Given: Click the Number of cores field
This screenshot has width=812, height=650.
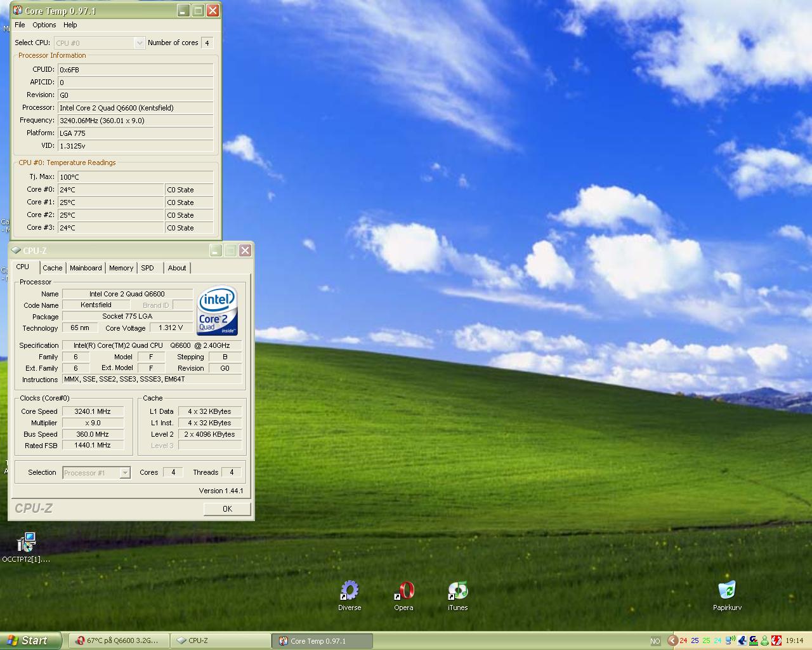Looking at the screenshot, I should (207, 43).
